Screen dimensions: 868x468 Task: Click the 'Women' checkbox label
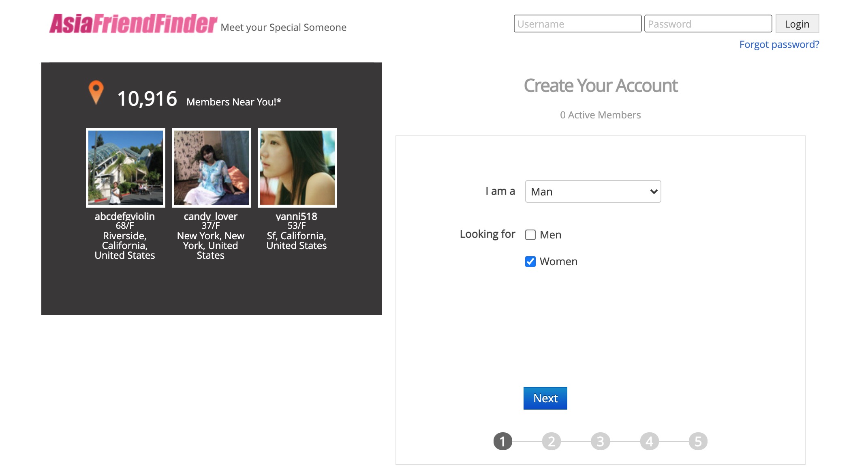click(558, 262)
